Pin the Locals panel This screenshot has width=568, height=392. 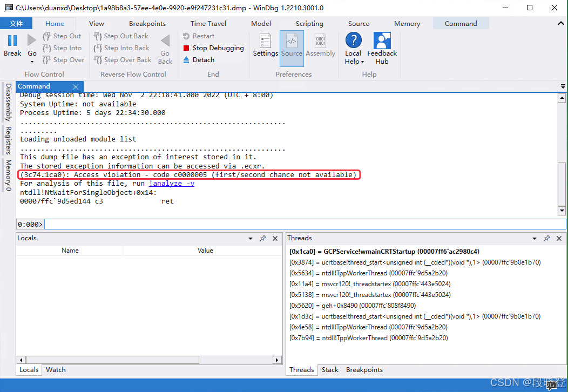263,238
